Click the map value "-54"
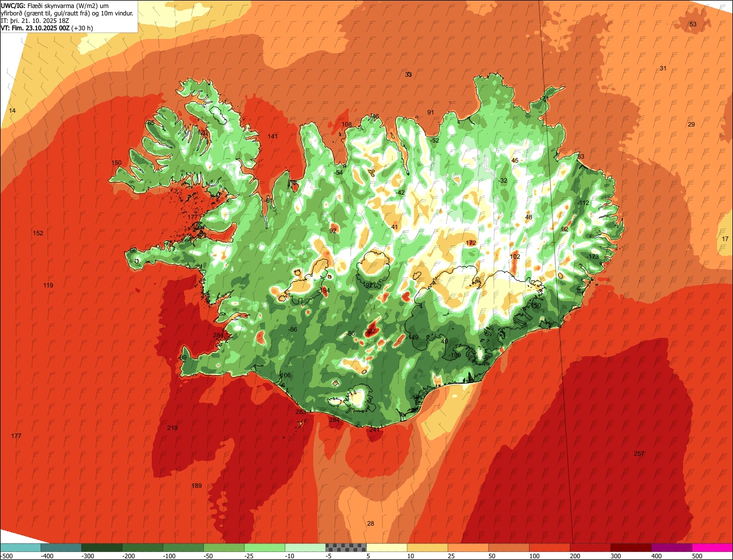 click(338, 172)
